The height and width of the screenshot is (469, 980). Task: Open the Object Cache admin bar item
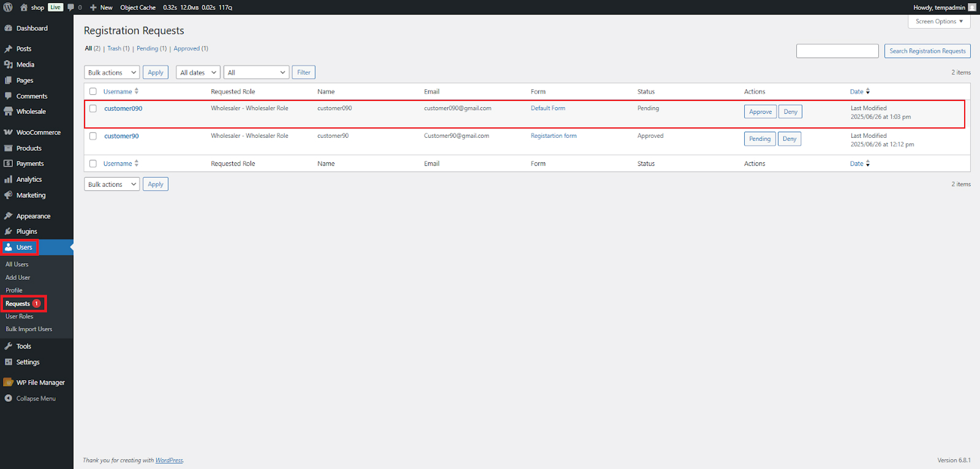tap(138, 7)
